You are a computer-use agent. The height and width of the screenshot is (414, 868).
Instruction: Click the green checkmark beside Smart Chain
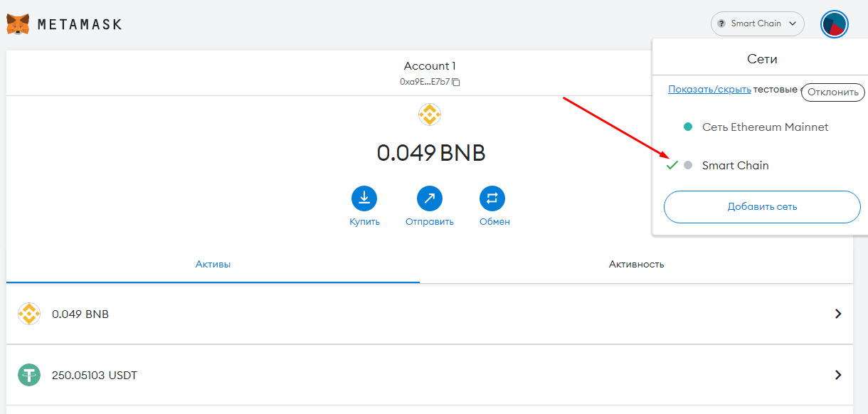click(672, 165)
